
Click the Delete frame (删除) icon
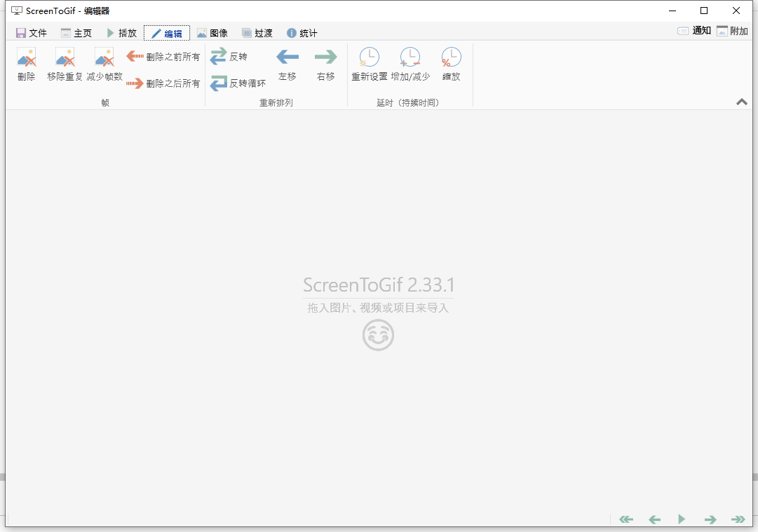pyautogui.click(x=26, y=64)
